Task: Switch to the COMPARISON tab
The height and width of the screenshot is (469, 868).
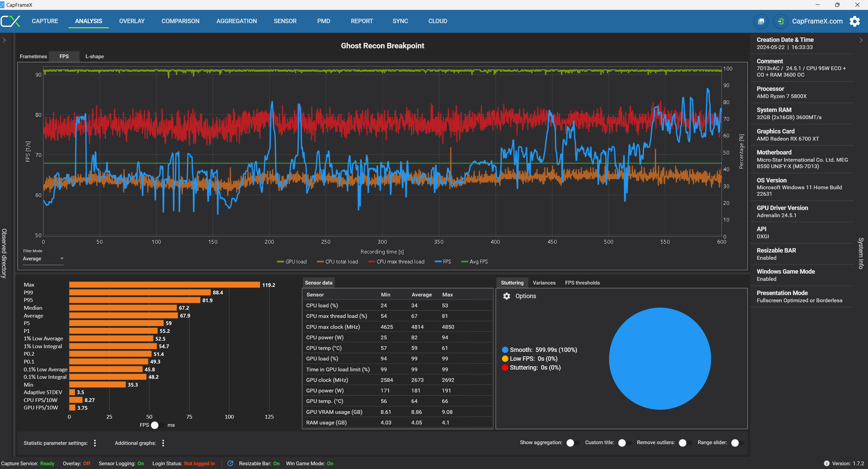Action: [x=180, y=21]
